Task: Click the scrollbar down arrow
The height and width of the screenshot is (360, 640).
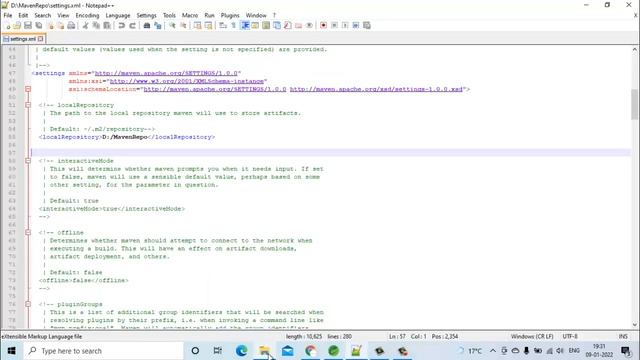Action: [x=634, y=325]
